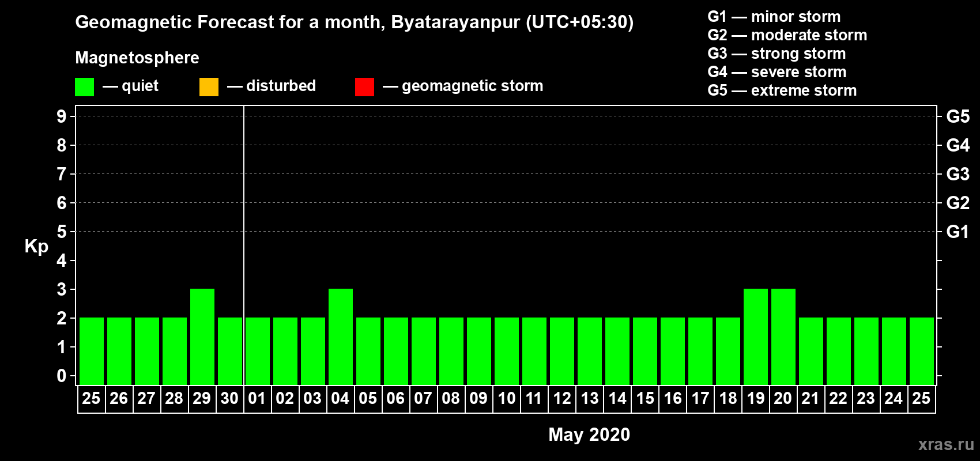Click the date cell labeled 28
This screenshot has height=461, width=980.
pos(174,399)
